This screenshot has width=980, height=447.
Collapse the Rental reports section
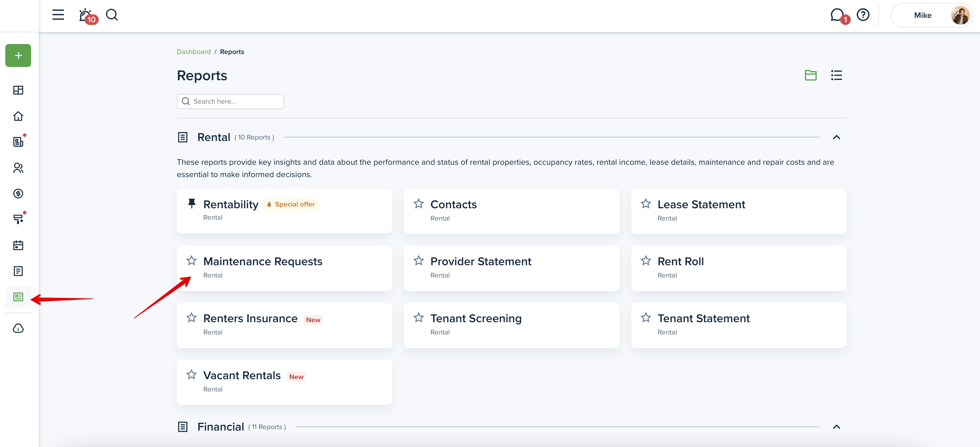[x=836, y=137]
